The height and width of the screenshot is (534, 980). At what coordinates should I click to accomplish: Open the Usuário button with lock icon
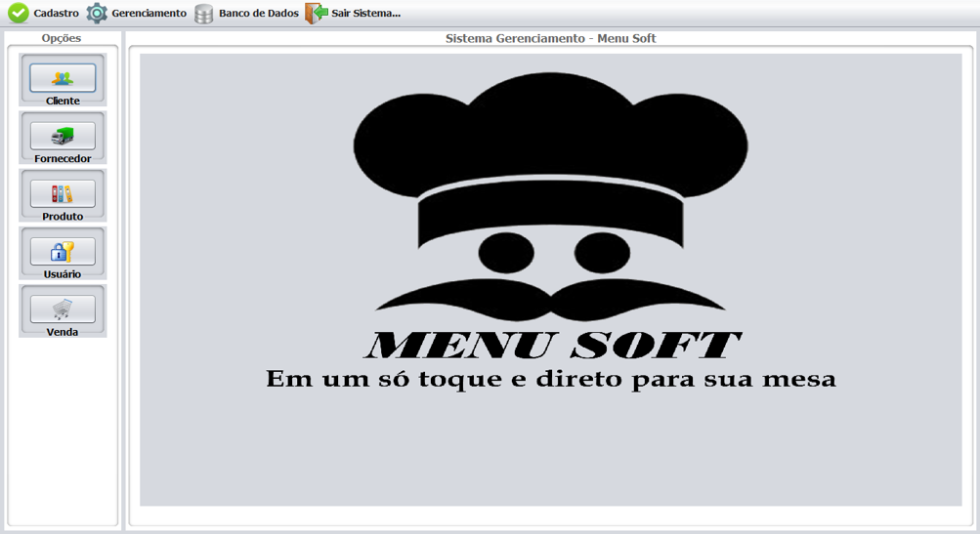coord(63,251)
